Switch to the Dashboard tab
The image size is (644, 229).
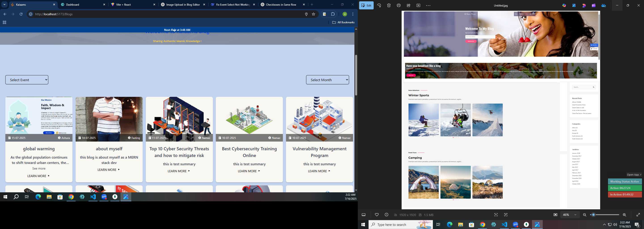(x=83, y=4)
